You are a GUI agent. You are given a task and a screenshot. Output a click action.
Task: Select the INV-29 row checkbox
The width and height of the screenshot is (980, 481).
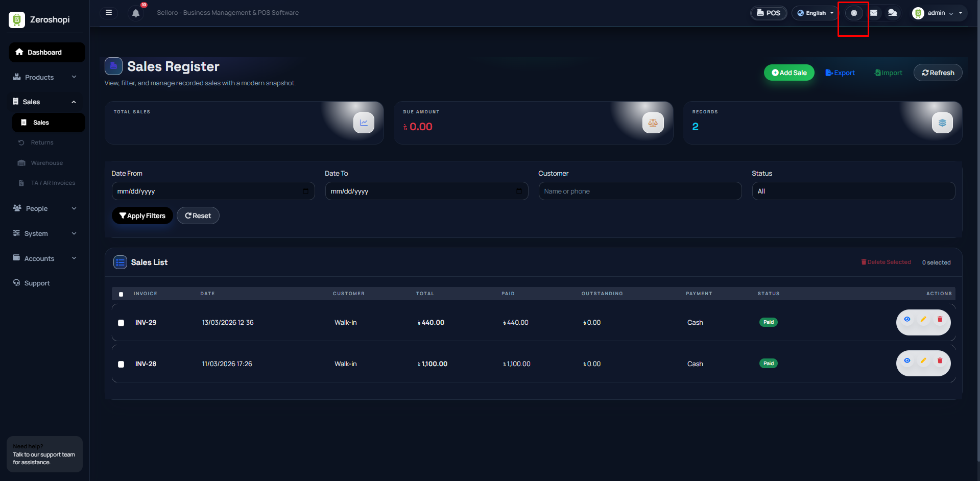pos(121,323)
